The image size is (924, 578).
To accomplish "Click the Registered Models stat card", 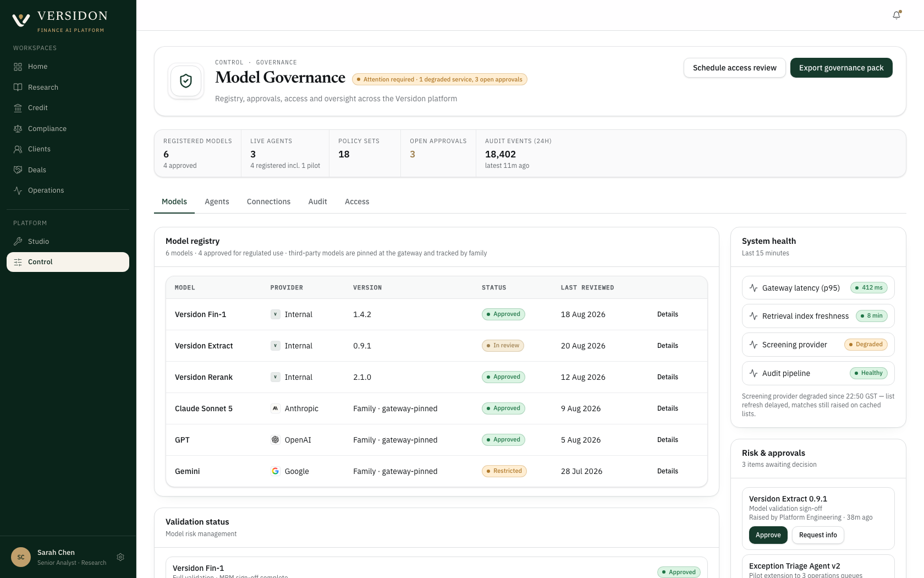I will coord(197,153).
